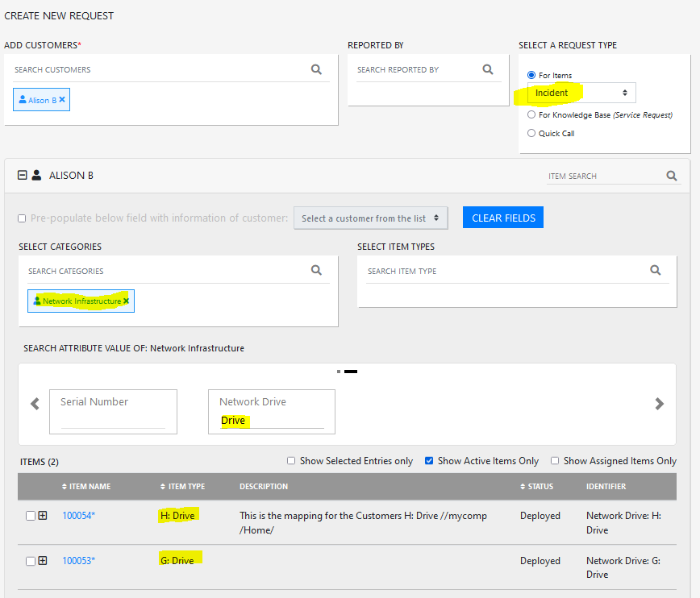Click the Identifier column header
Viewport: 700px width, 598px height.
coord(606,487)
